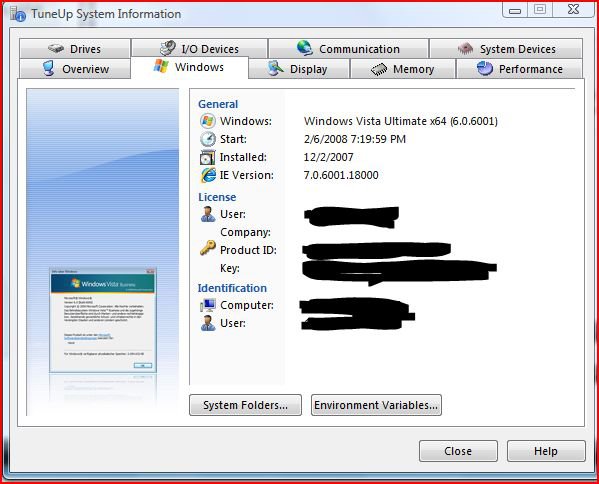The width and height of the screenshot is (599, 484).
Task: Select the Windows tab
Action: [x=189, y=67]
